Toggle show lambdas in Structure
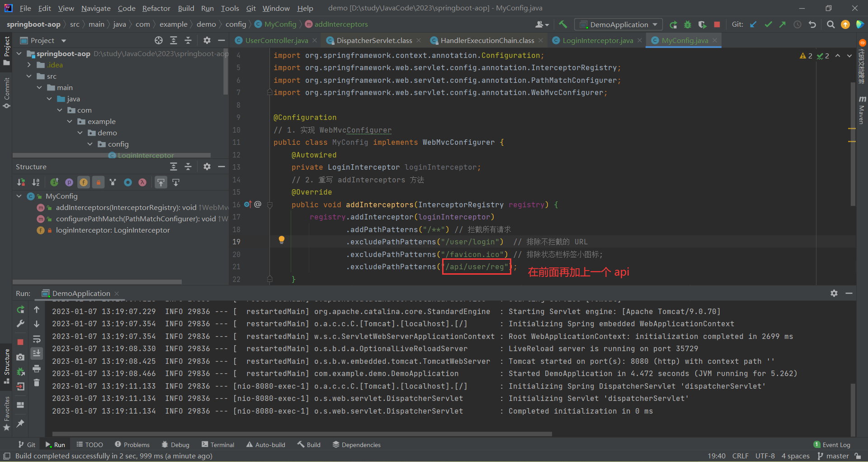Viewport: 868px width, 462px height. (x=142, y=182)
